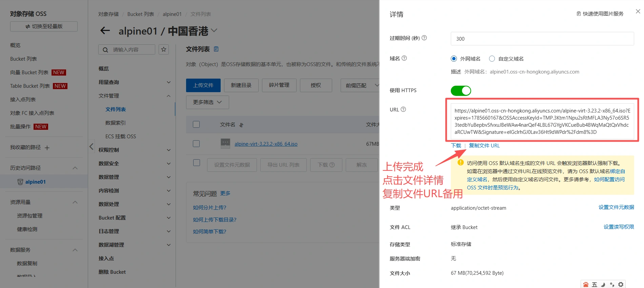The height and width of the screenshot is (288, 644).
Task: Click the help icon next to 域名 label
Action: [404, 58]
